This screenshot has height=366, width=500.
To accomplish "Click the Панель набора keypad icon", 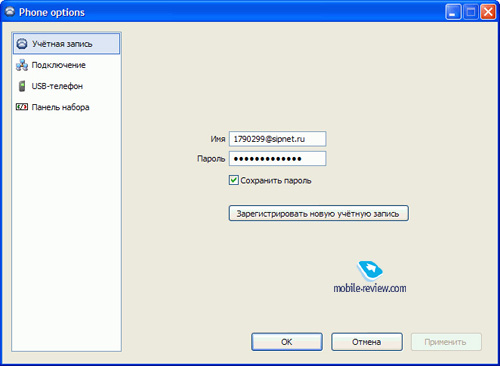I will click(x=22, y=107).
